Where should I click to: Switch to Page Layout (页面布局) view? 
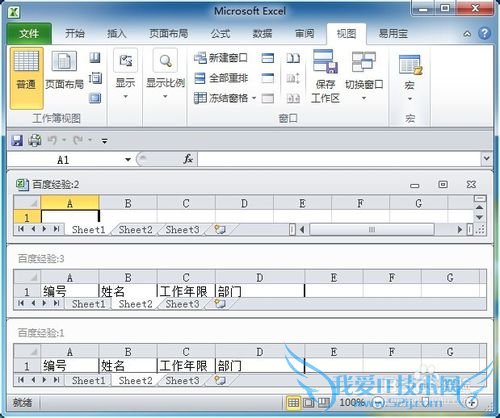click(x=64, y=71)
